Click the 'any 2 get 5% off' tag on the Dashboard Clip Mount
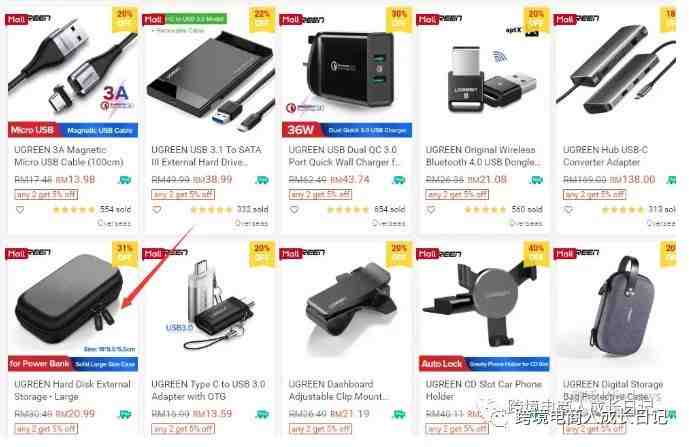The image size is (689, 447). [320, 429]
